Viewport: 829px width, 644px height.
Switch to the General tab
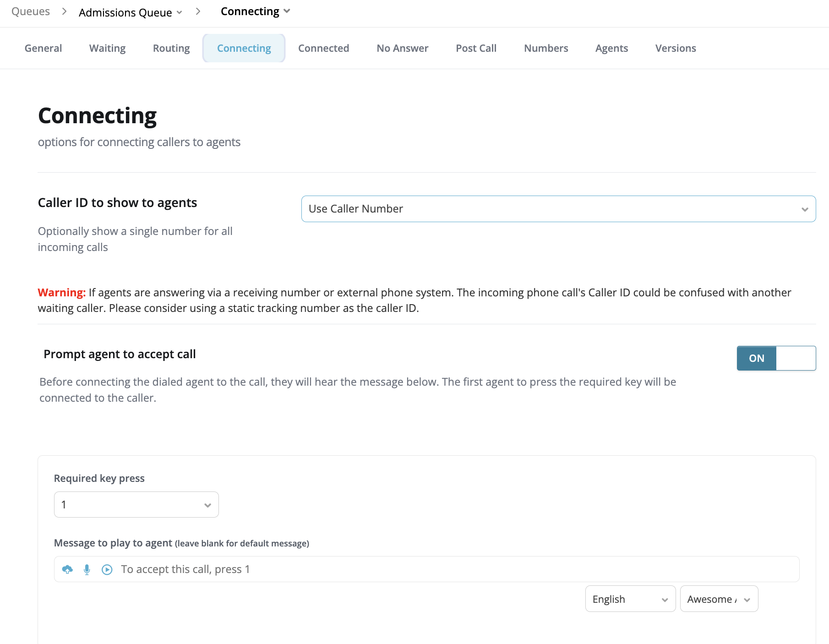point(43,48)
